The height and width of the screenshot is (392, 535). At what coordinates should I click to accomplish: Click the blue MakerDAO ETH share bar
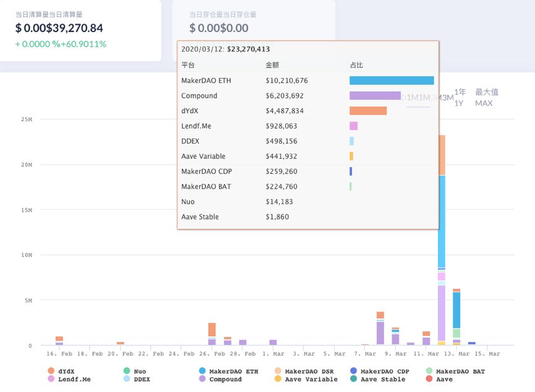point(392,80)
